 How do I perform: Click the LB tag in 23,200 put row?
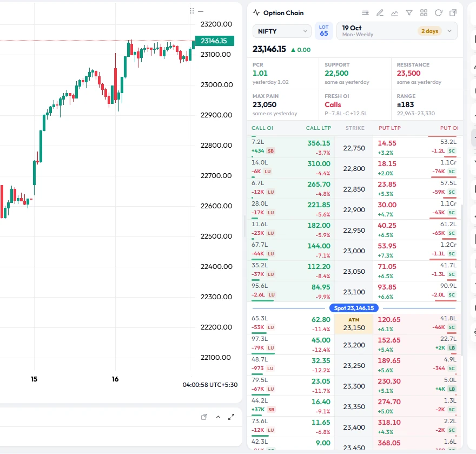(x=452, y=348)
